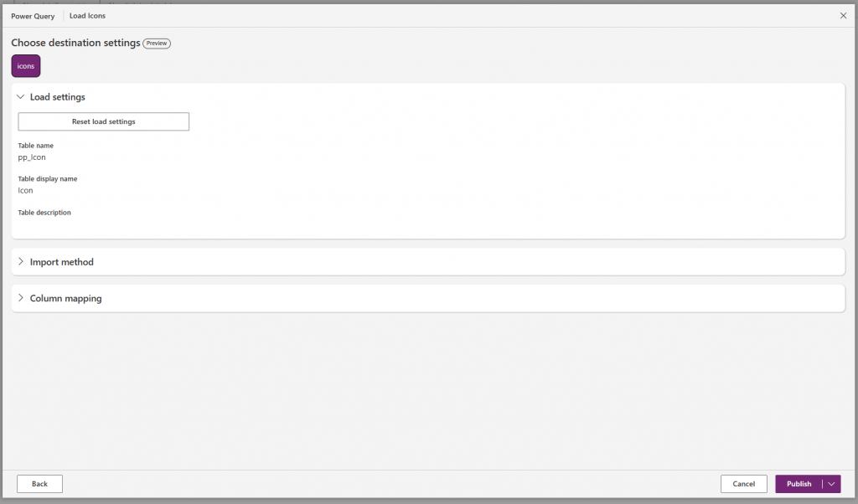Click the Publish button
This screenshot has width=858, height=504.
(799, 484)
